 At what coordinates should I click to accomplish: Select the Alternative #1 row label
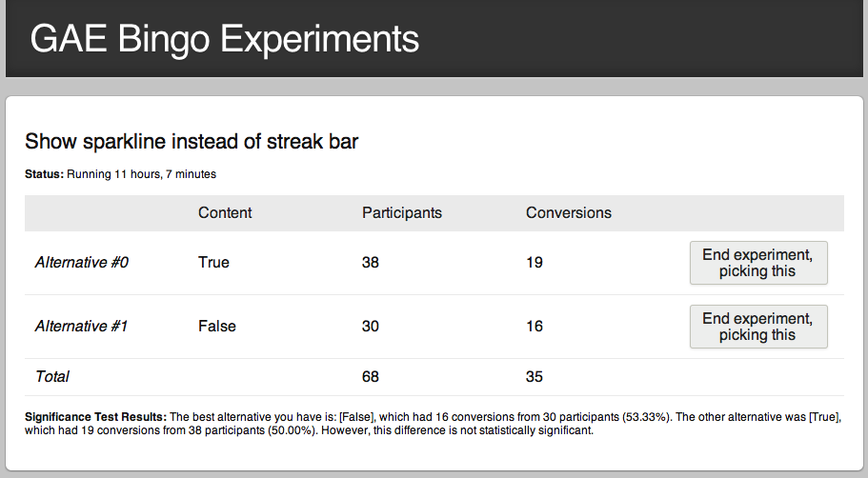pyautogui.click(x=82, y=326)
